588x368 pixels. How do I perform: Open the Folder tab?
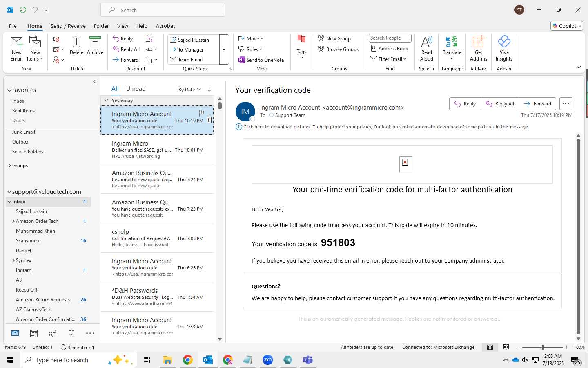click(x=101, y=26)
